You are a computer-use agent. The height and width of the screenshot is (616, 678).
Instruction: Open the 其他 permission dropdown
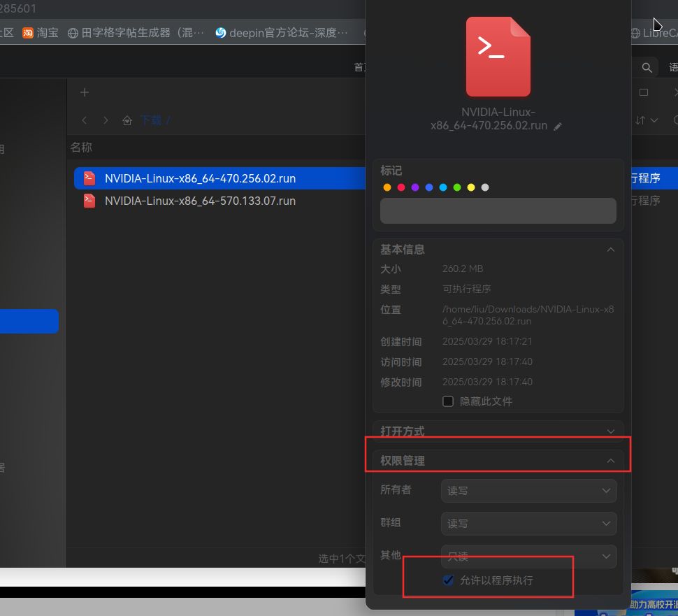(529, 557)
